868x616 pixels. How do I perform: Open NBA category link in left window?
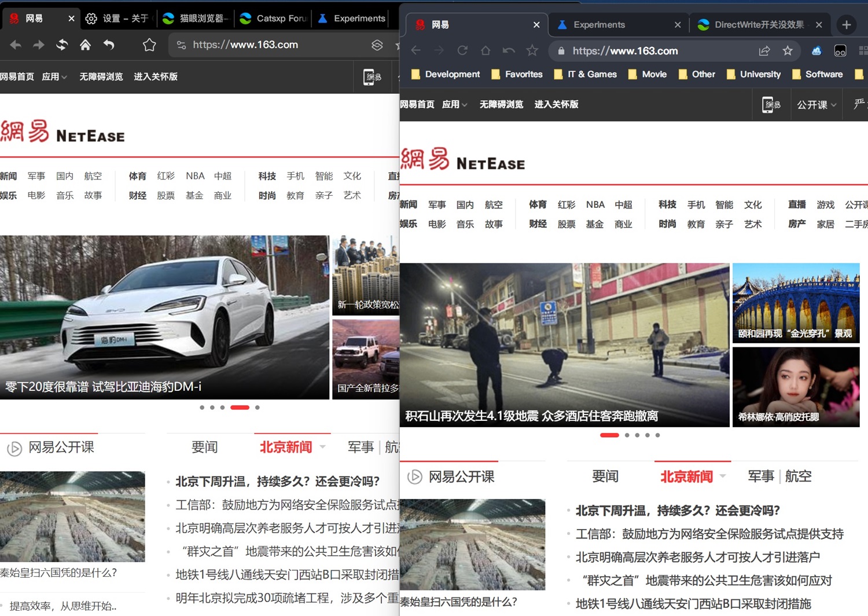point(195,176)
